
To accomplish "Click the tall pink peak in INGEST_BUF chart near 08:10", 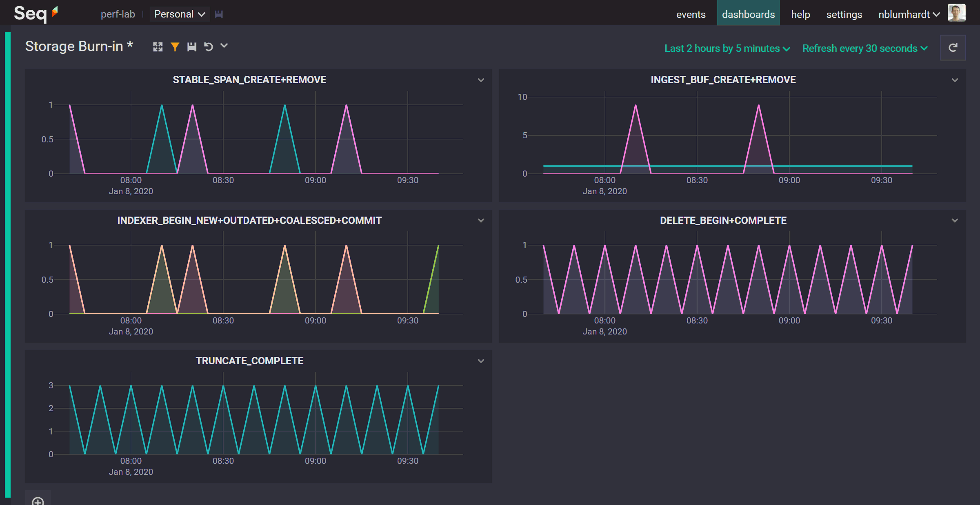I will point(636,106).
